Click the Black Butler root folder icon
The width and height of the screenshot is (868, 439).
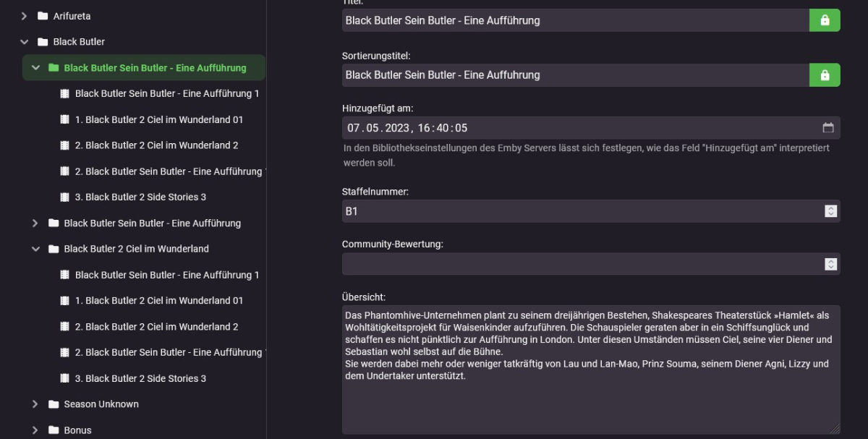point(43,42)
